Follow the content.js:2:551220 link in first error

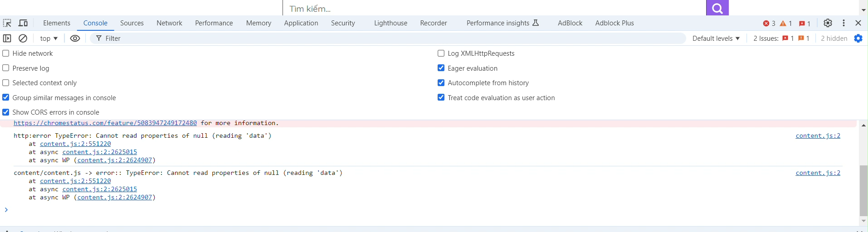pyautogui.click(x=75, y=144)
